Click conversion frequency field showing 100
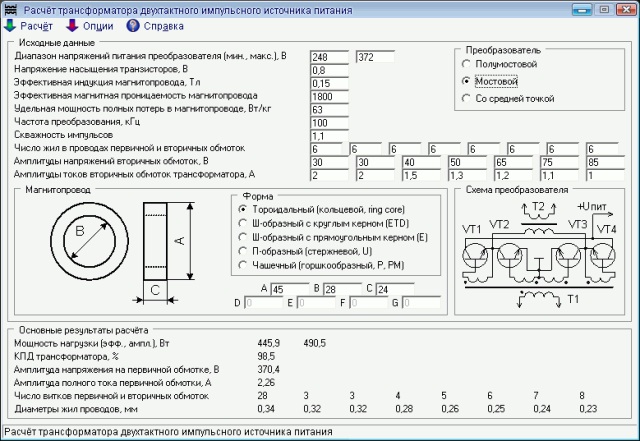 pos(329,122)
